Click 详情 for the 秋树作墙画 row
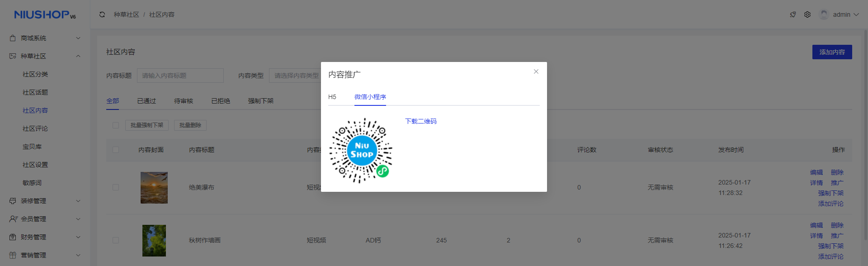 tap(816, 236)
